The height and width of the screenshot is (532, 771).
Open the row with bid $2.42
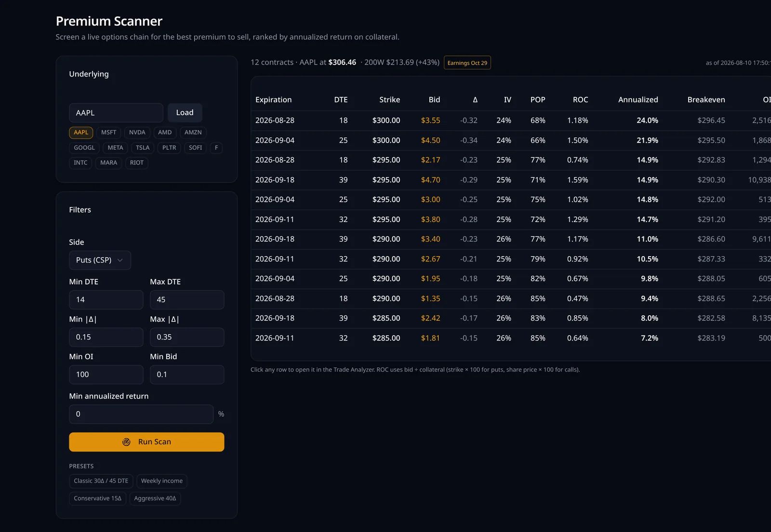511,319
